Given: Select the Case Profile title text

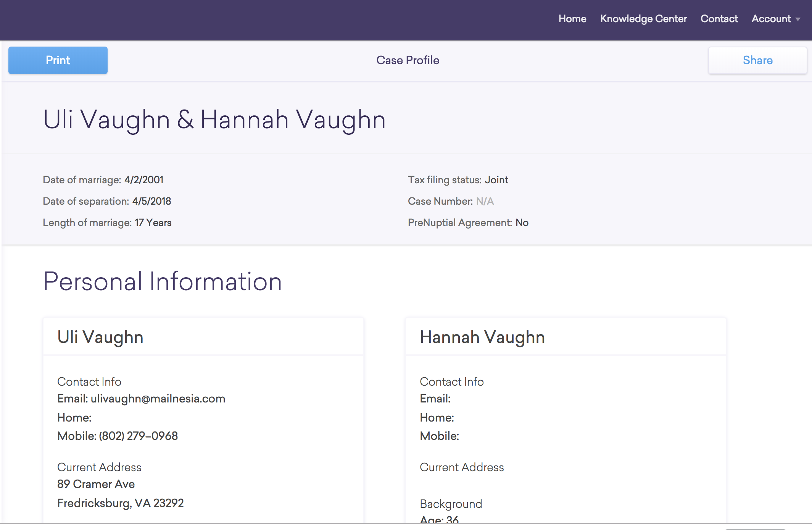Looking at the screenshot, I should point(408,60).
